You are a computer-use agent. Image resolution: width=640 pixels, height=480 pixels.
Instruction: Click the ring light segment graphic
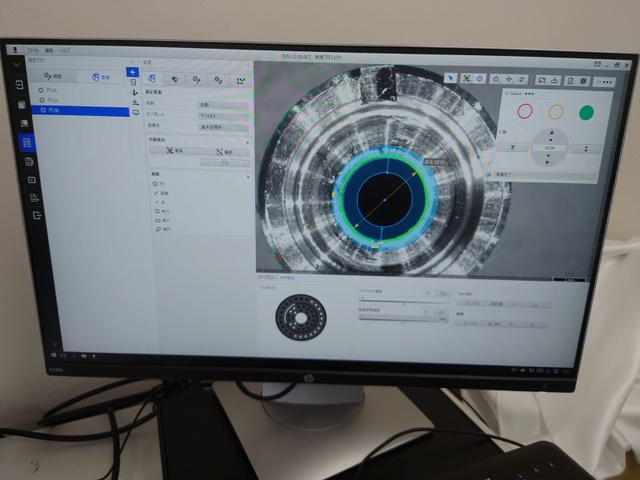coord(301,317)
